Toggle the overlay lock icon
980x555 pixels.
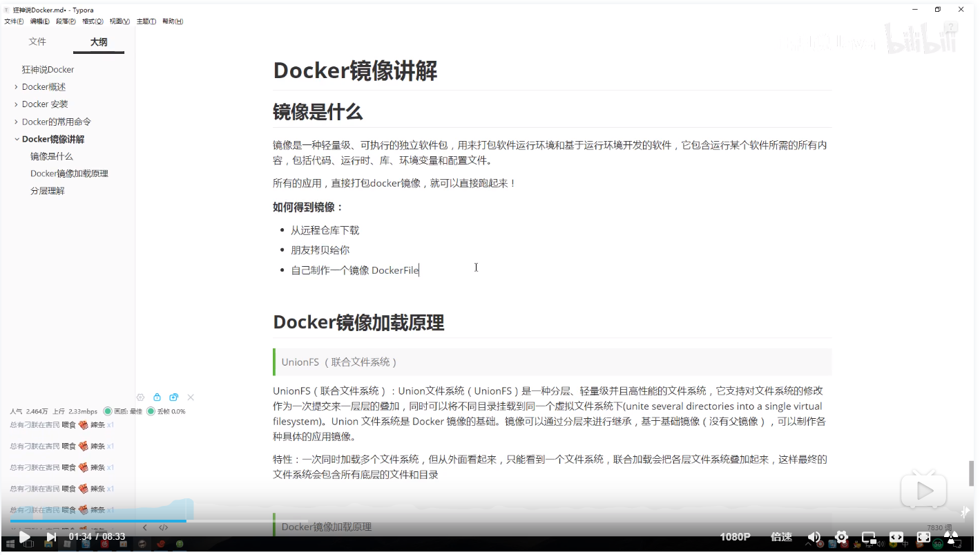157,397
